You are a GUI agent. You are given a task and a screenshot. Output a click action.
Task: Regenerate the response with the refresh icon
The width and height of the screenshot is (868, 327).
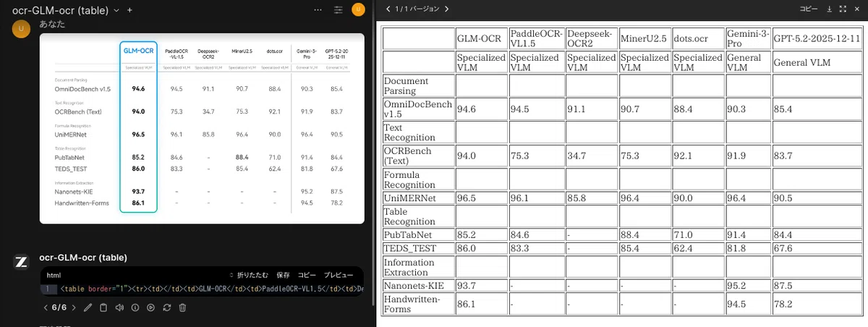coord(167,307)
